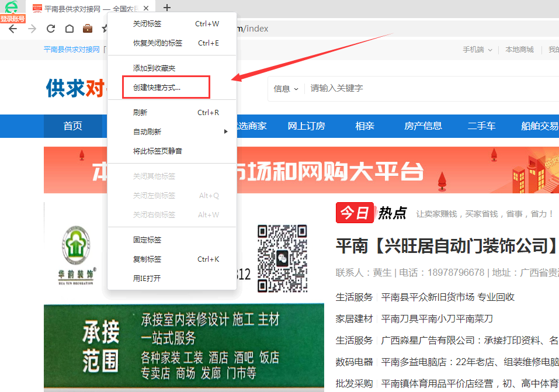This screenshot has height=392, width=559.
Task: Click the WeChat QR code image
Action: point(283,258)
